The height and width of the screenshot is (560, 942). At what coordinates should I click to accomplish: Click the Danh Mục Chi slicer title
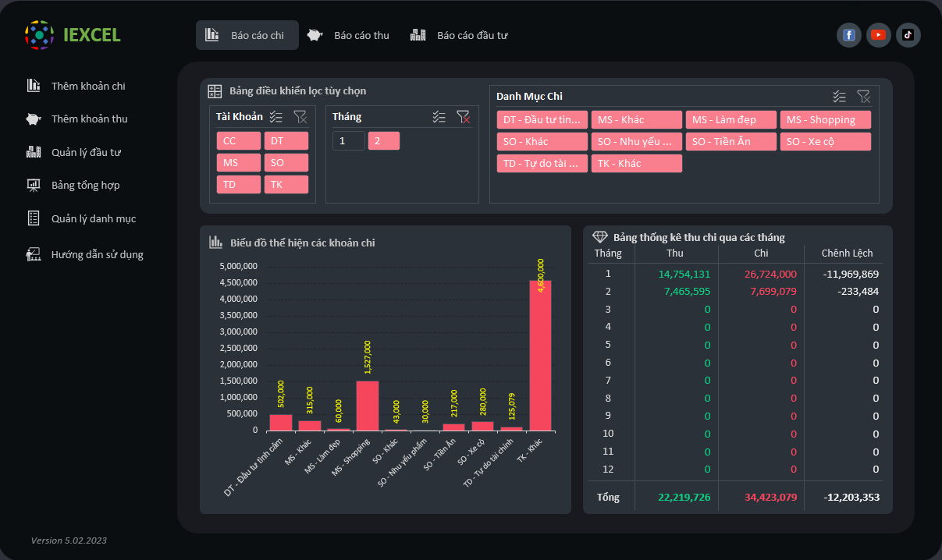(529, 97)
